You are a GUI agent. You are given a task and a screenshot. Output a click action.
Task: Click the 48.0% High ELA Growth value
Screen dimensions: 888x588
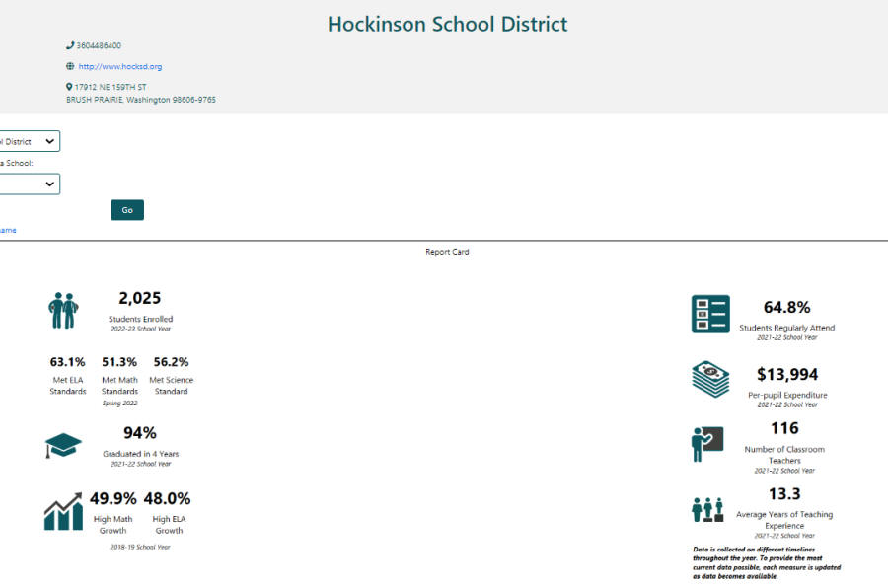pos(167,498)
